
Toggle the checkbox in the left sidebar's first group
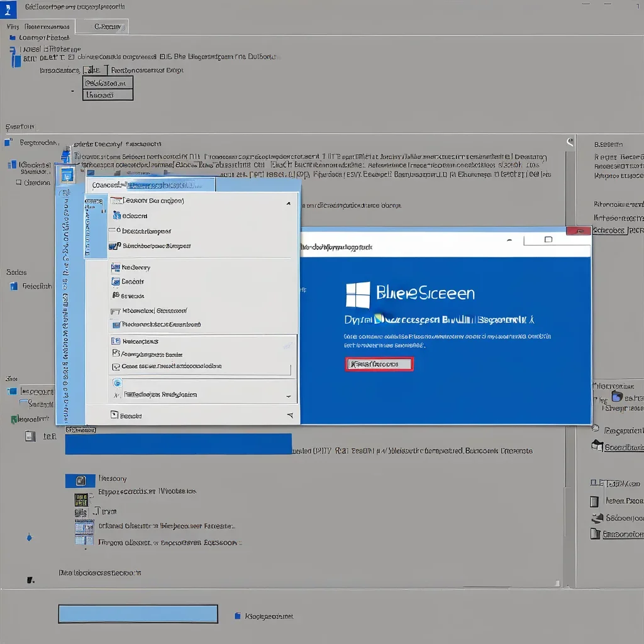pyautogui.click(x=18, y=182)
